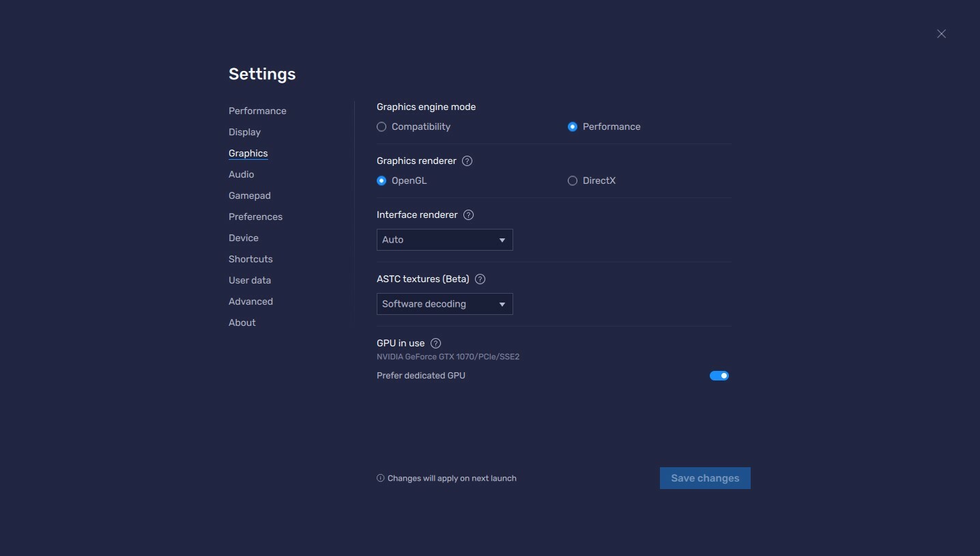The height and width of the screenshot is (556, 980).
Task: Choose DirectX graphics renderer
Action: point(592,180)
